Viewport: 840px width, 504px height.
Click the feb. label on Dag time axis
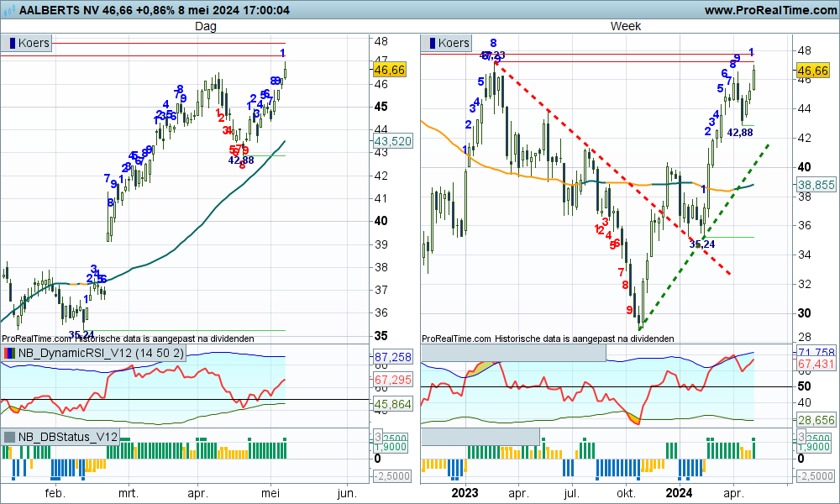point(55,493)
